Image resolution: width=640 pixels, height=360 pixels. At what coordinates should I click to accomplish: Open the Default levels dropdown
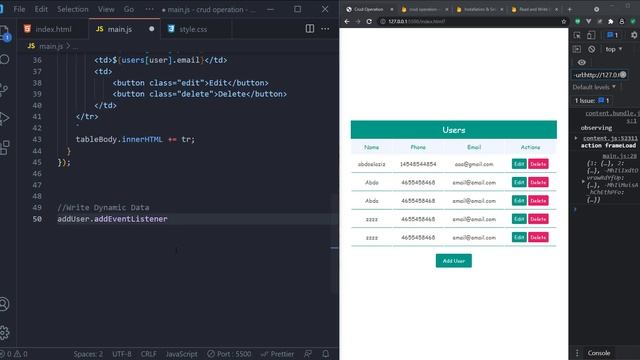[594, 87]
